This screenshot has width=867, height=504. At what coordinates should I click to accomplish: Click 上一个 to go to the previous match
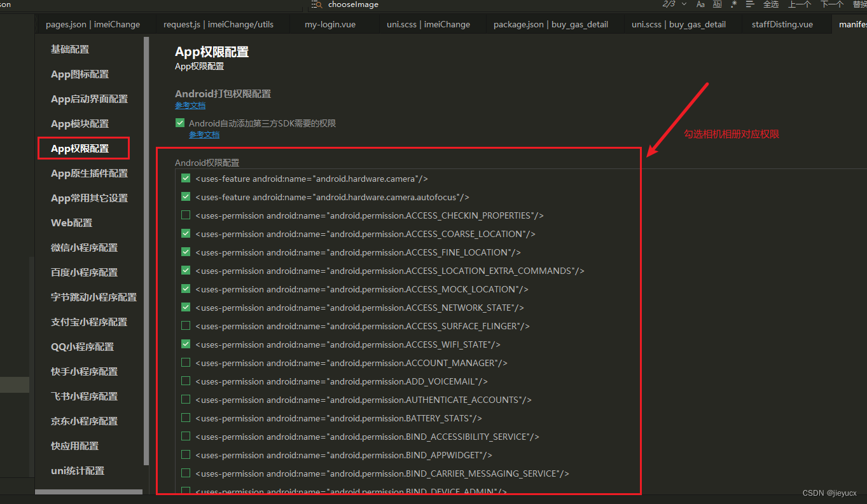[x=800, y=4]
